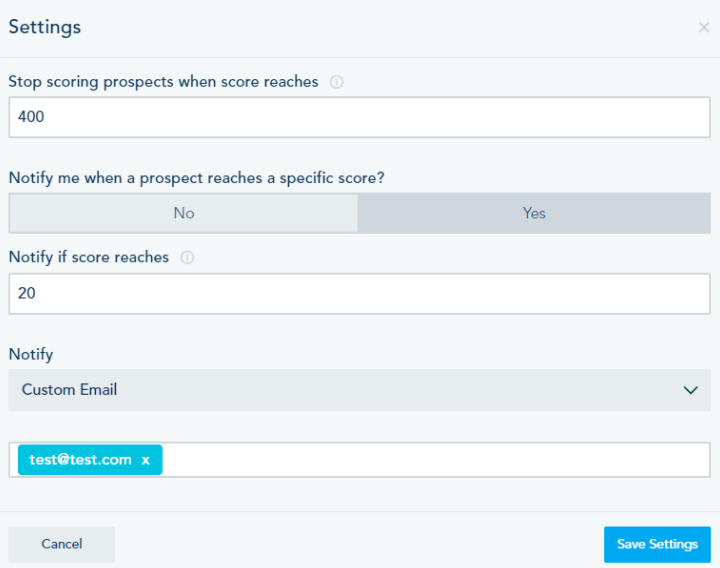Click empty area of email recipients field
720x568 pixels.
(430, 460)
